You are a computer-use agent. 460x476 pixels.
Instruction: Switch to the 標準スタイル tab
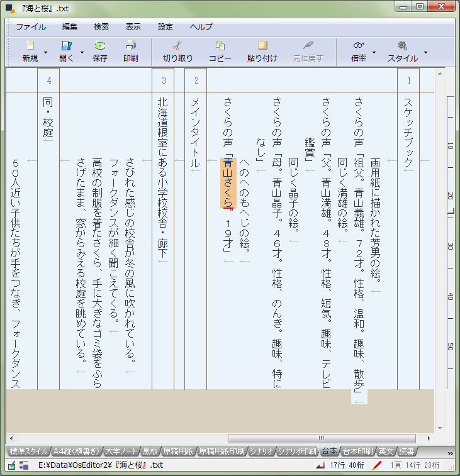click(28, 451)
